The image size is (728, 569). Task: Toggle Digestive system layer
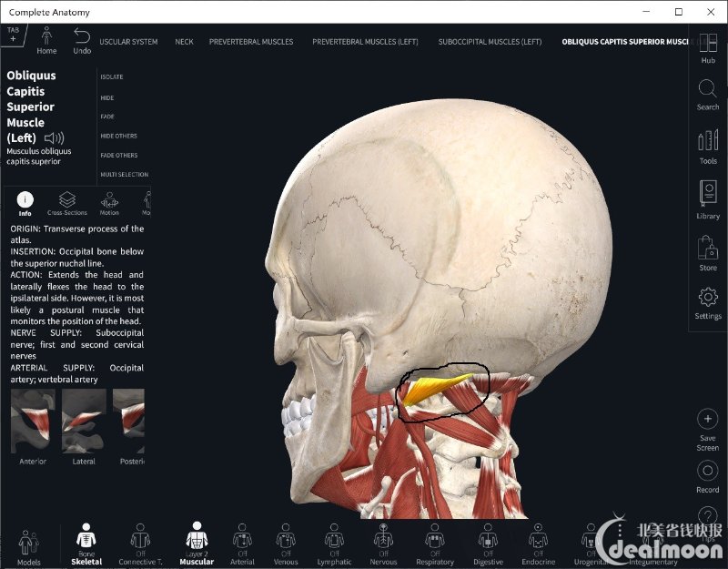pos(488,544)
